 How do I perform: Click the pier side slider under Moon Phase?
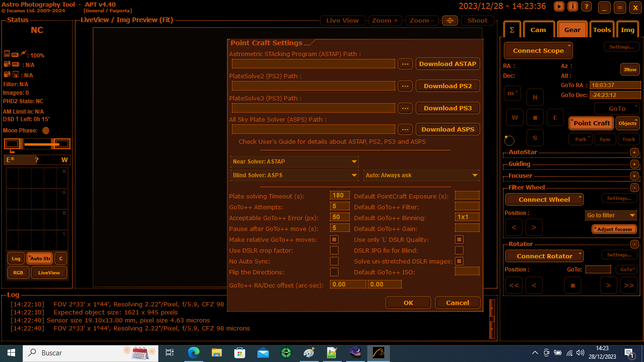coord(37,144)
